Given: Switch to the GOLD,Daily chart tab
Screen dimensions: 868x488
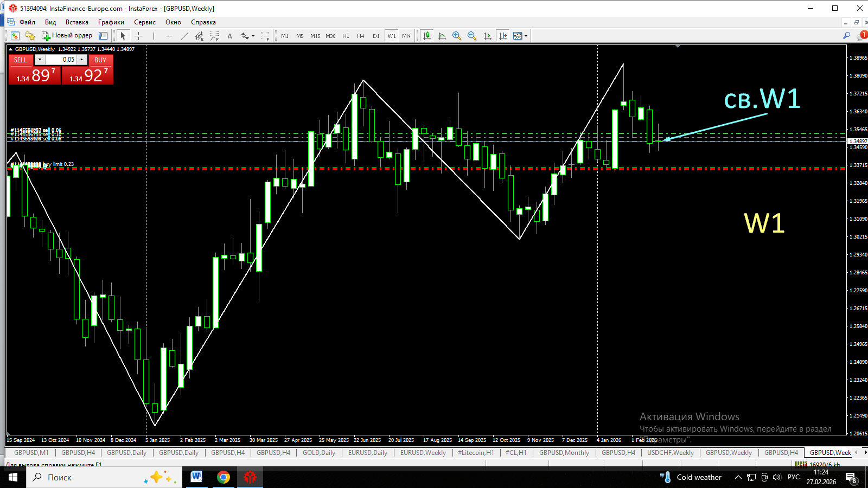Looking at the screenshot, I should click(x=319, y=453).
